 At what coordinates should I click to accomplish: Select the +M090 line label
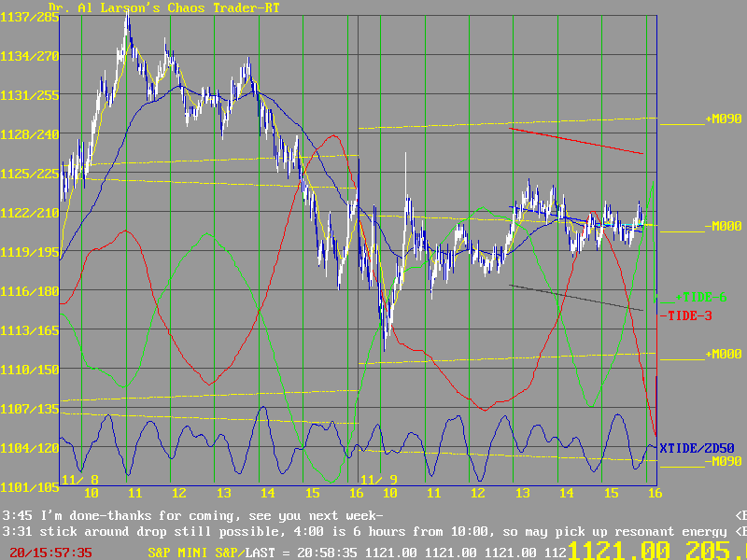tap(723, 119)
